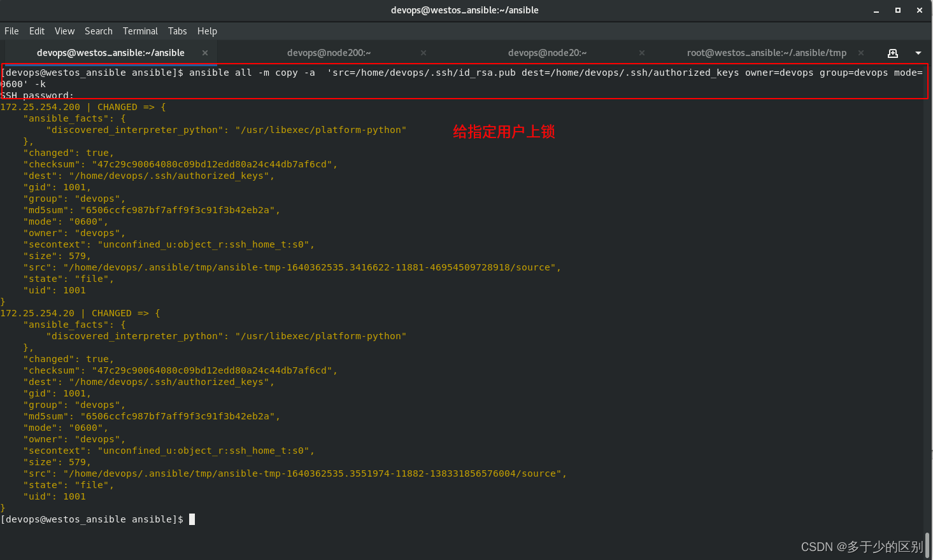Click the window title devops@westos_ansible:~/ansible

(465, 10)
